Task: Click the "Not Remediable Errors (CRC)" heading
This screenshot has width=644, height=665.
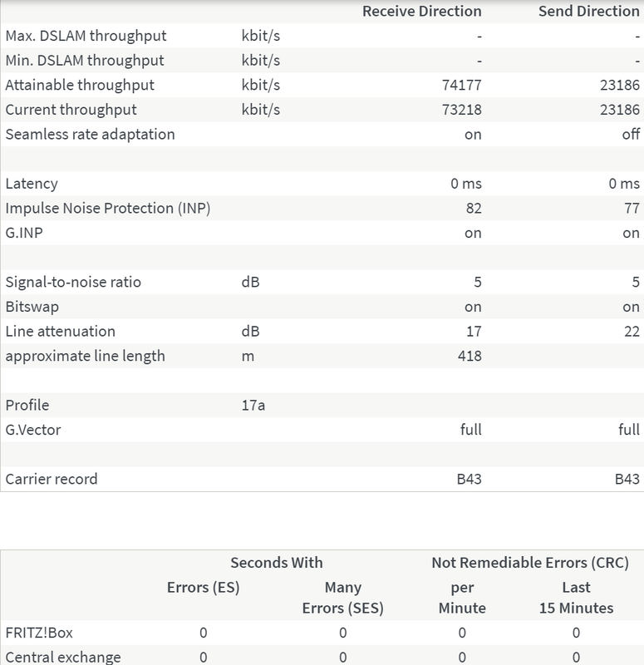Action: click(529, 563)
